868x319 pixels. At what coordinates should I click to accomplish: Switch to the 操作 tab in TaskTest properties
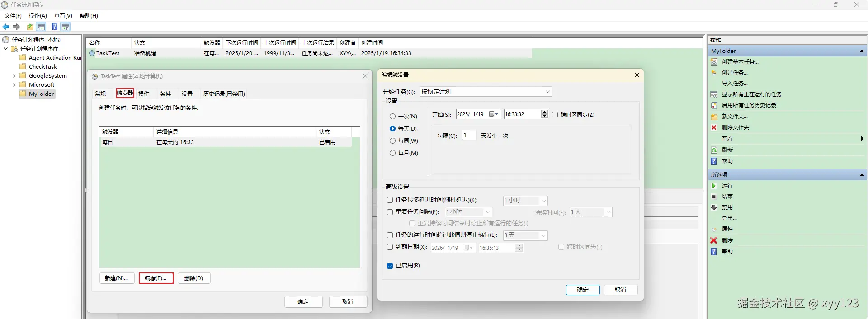[x=144, y=94]
